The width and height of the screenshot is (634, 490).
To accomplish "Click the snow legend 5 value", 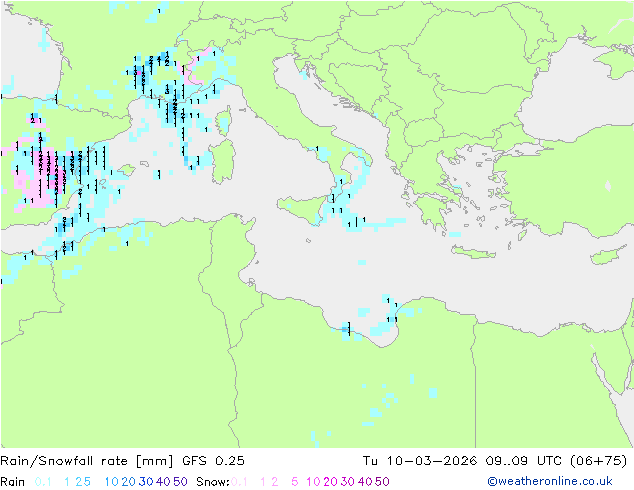I will click(x=295, y=482).
